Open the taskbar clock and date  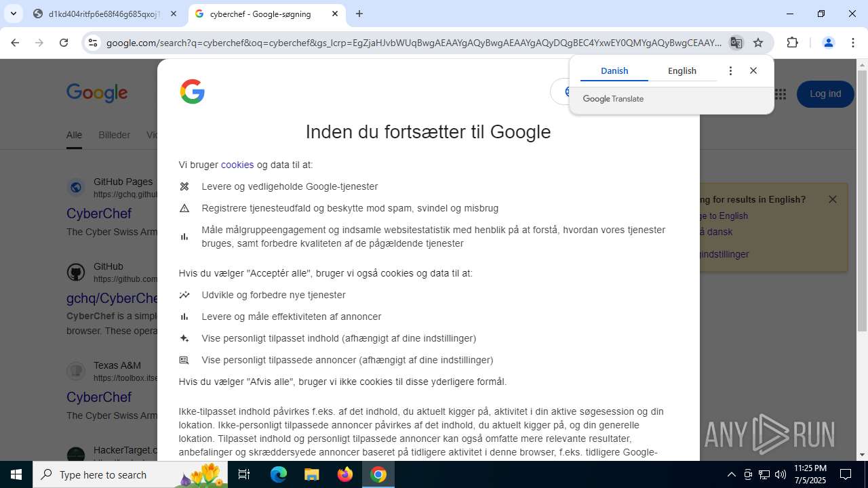point(810,474)
